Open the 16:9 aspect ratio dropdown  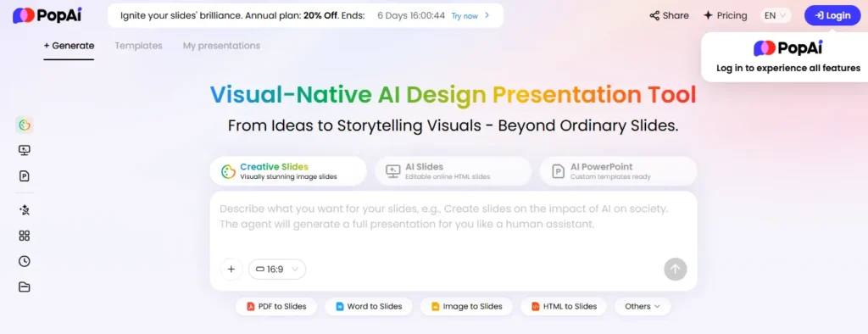(x=277, y=270)
